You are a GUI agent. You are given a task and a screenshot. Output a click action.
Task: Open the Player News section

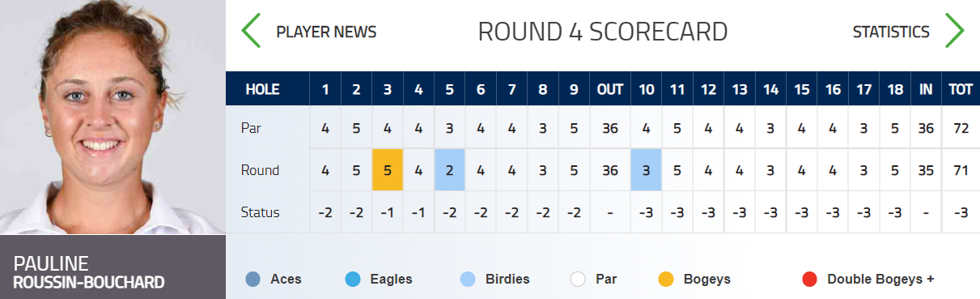(326, 32)
